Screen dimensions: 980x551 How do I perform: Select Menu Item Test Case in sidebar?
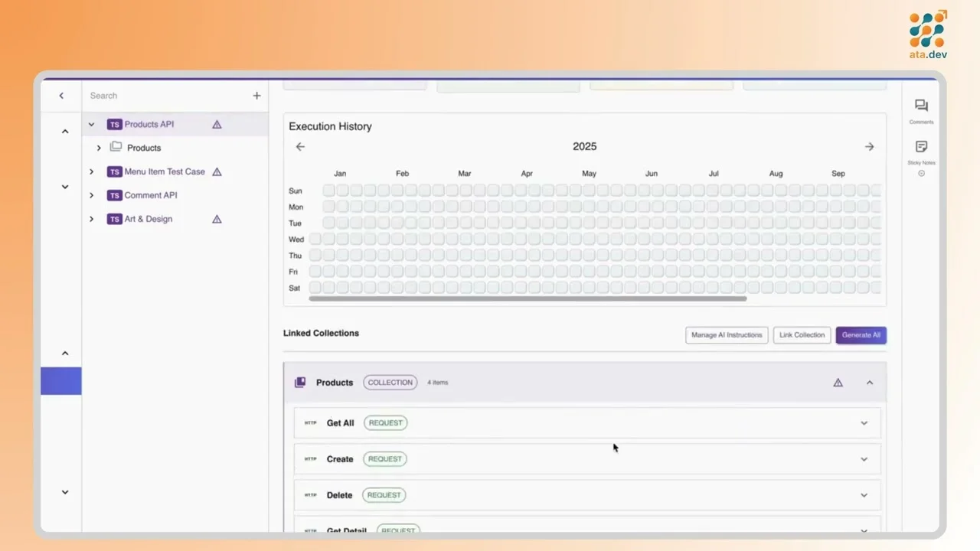click(164, 172)
